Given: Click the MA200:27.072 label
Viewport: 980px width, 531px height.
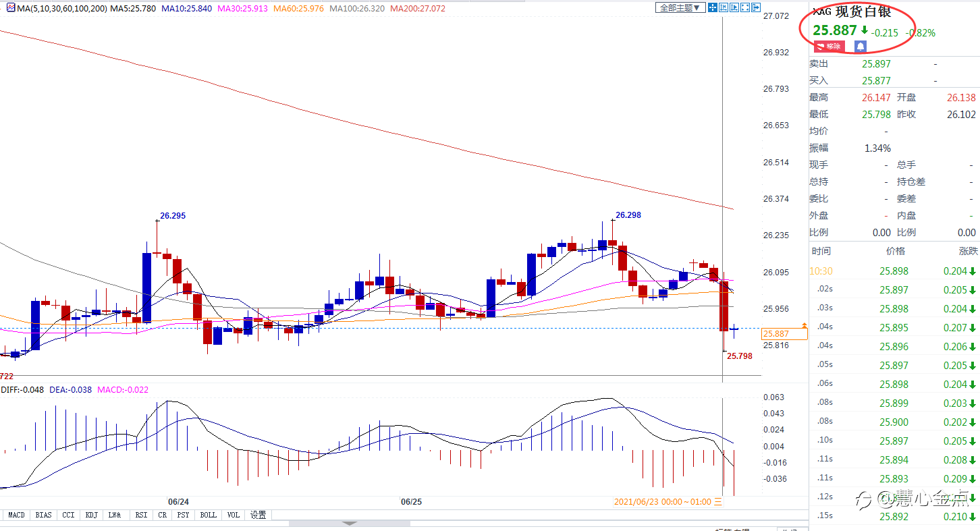Looking at the screenshot, I should click(418, 9).
